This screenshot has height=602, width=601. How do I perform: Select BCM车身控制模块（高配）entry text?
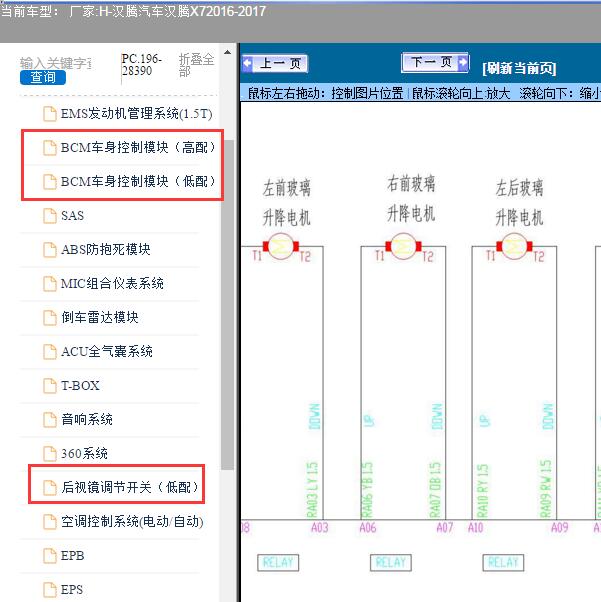pos(138,147)
